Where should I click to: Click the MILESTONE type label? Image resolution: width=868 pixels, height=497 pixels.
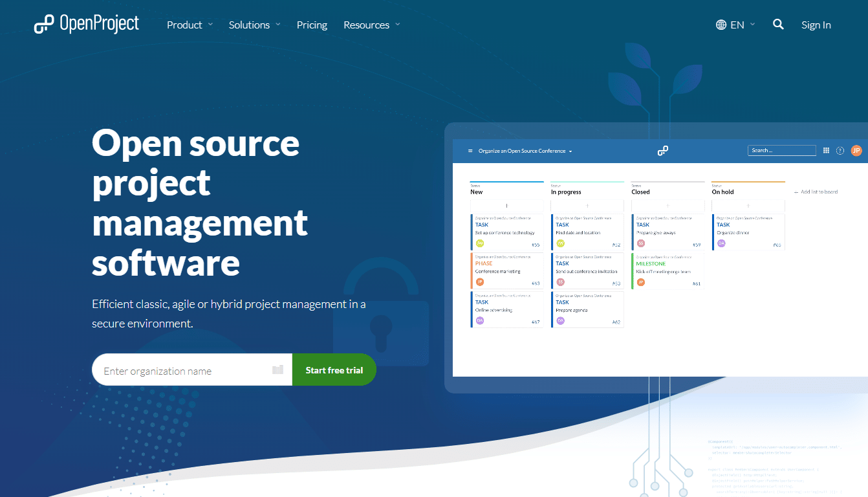651,263
